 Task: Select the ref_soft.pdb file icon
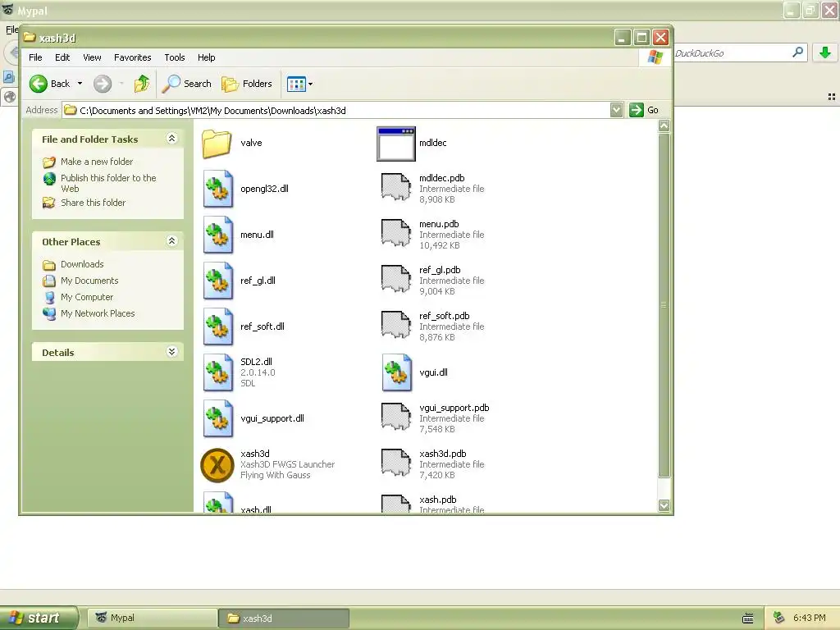pyautogui.click(x=396, y=325)
